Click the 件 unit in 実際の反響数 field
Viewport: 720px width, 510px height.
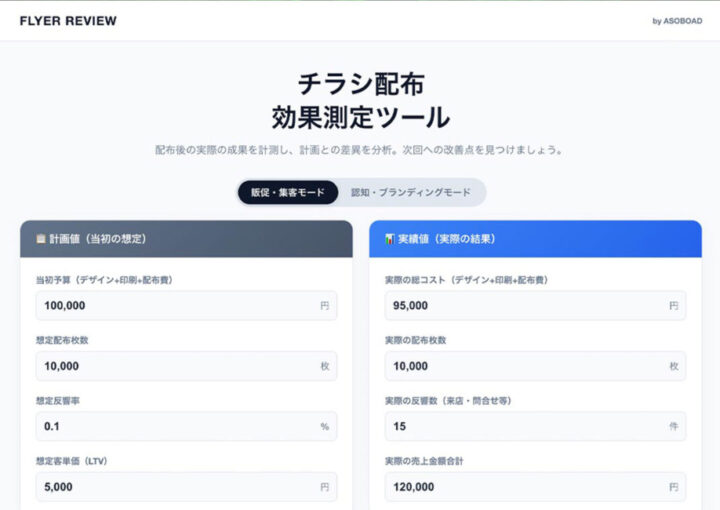click(674, 426)
